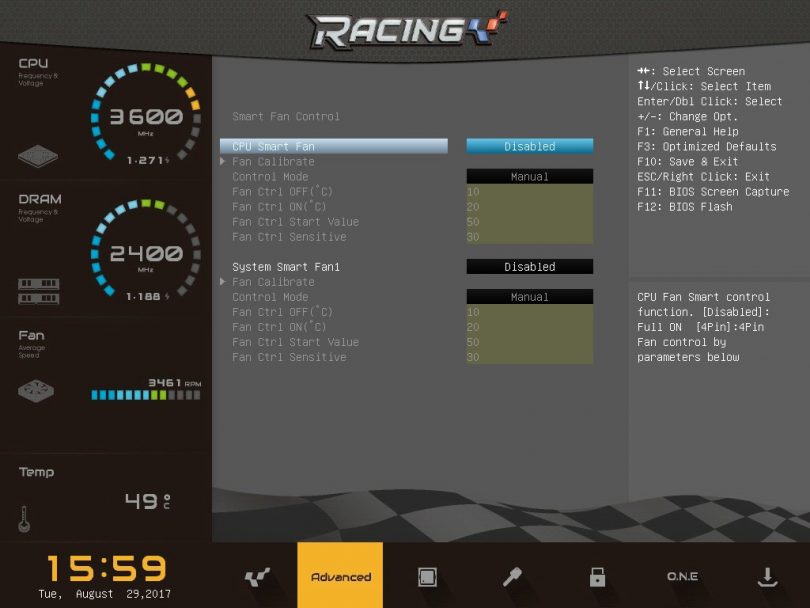810x608 pixels.
Task: Open the Security tab padlock icon
Action: (x=597, y=577)
